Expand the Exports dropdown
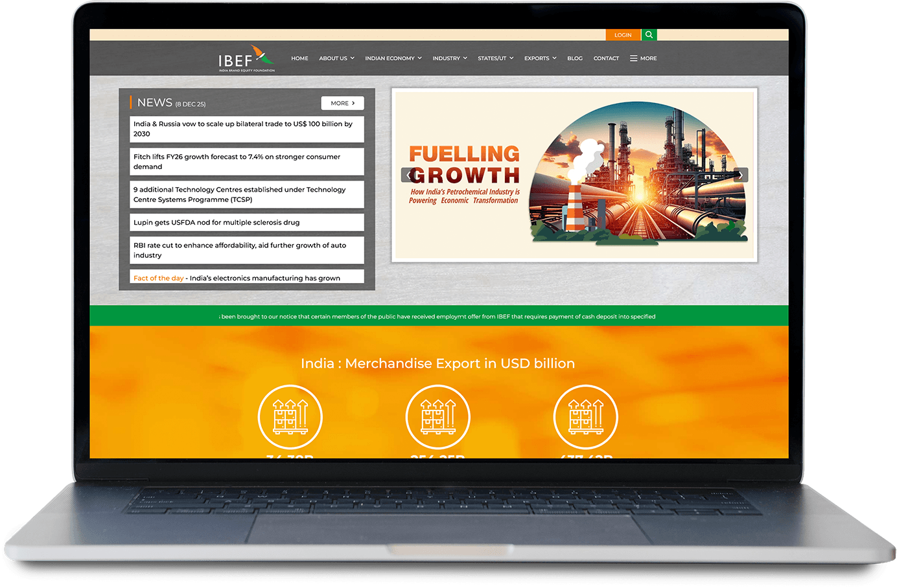Viewport: 897px width, 588px height. click(x=541, y=58)
